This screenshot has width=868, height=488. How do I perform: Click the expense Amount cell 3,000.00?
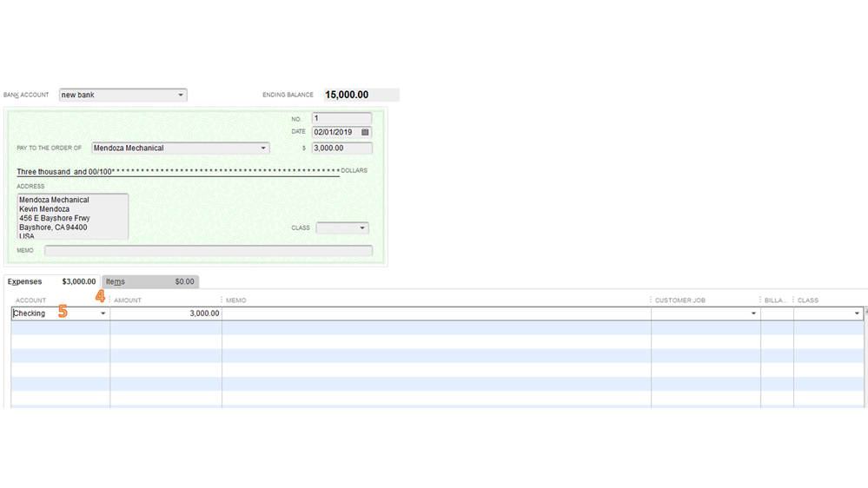click(x=166, y=313)
